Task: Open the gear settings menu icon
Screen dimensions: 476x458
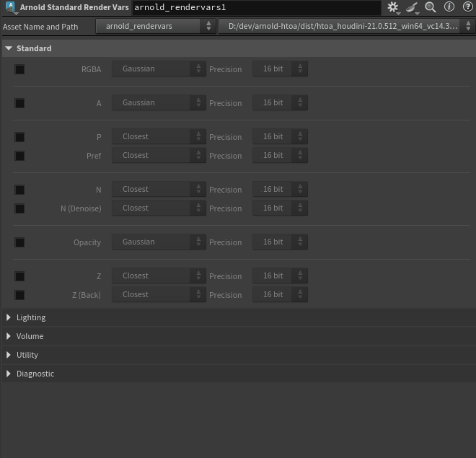Action: coord(393,7)
